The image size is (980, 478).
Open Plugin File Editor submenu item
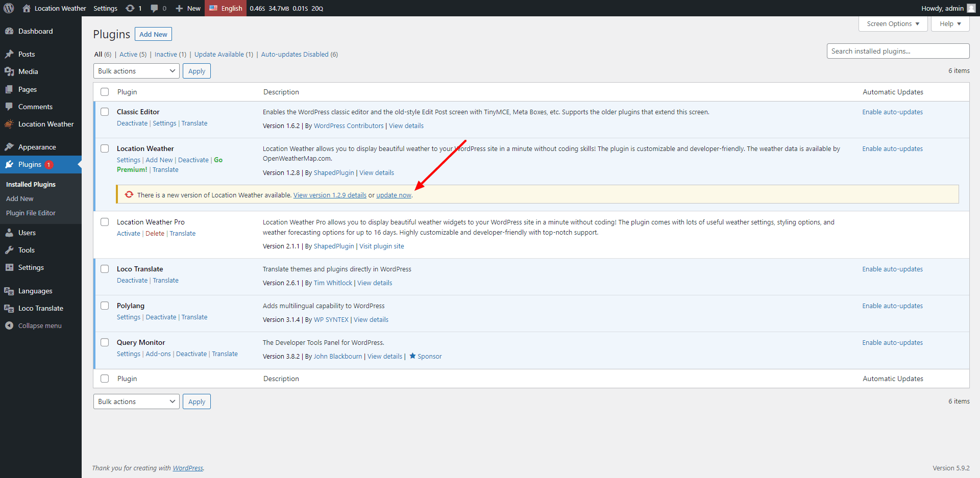(31, 213)
